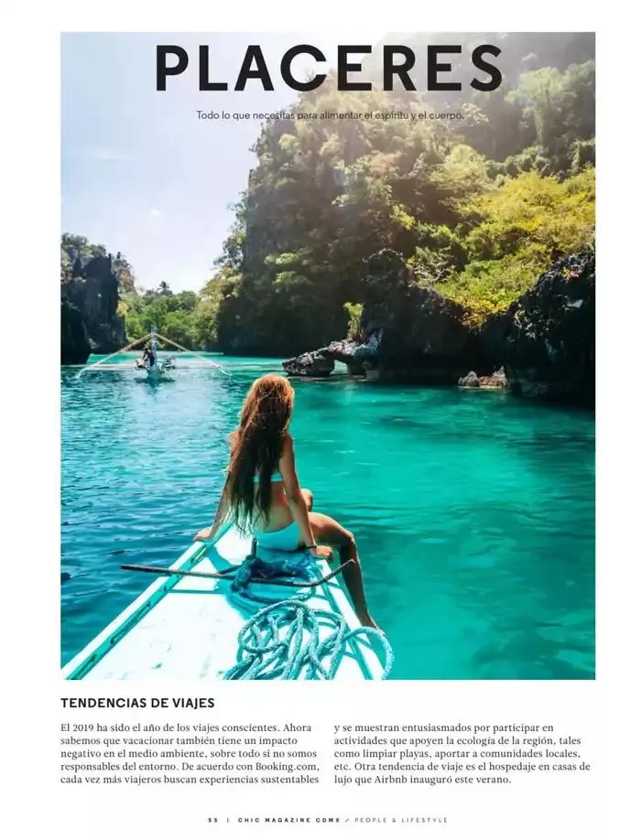Click PEOPLE & LIFESTYLE footer label
Screen dimensions: 641x840
click(x=400, y=820)
